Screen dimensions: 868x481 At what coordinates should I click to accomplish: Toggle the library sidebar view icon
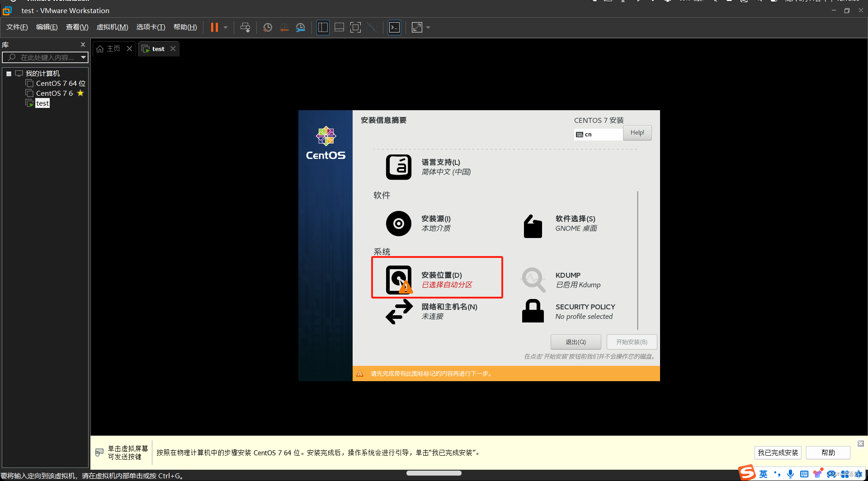323,28
